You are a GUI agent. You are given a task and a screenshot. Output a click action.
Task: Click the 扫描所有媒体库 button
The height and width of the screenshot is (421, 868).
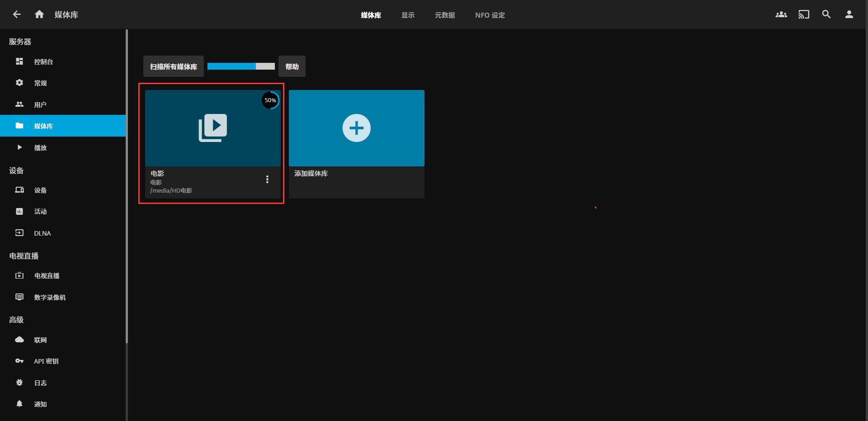(173, 66)
